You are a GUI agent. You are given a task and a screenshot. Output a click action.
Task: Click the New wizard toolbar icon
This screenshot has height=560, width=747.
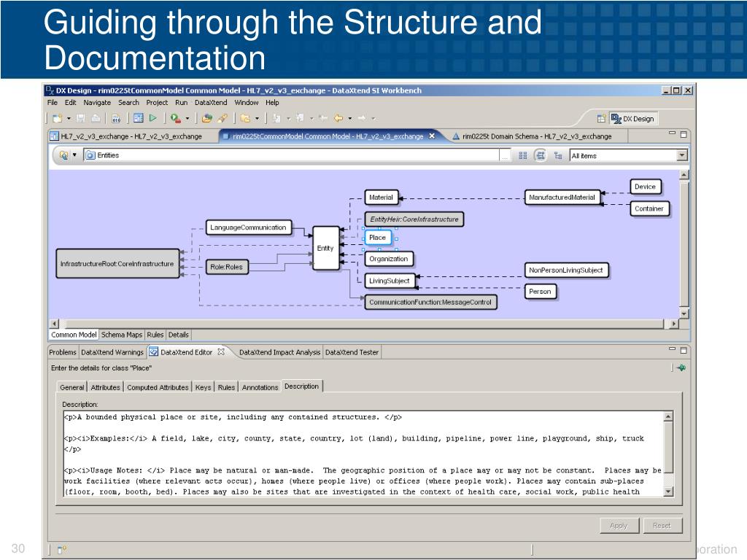tap(57, 118)
